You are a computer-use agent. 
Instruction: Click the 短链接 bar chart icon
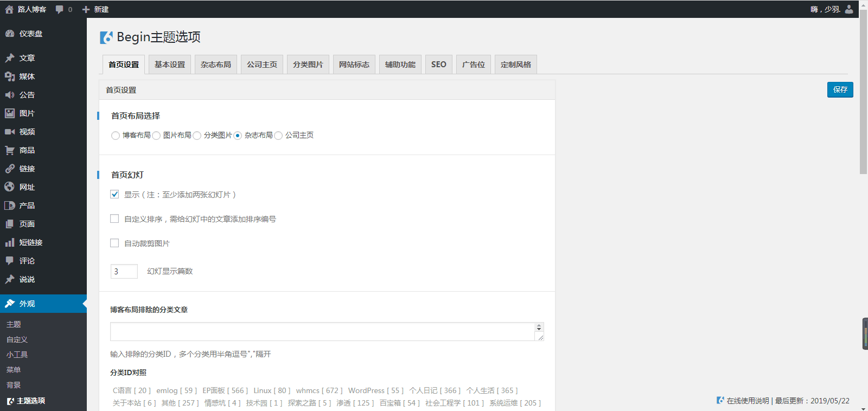coord(10,242)
